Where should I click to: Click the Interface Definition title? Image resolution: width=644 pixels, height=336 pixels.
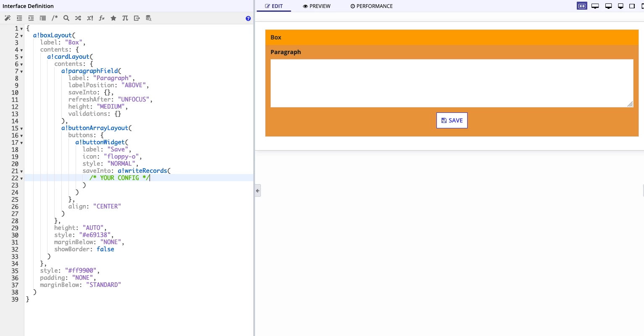28,6
